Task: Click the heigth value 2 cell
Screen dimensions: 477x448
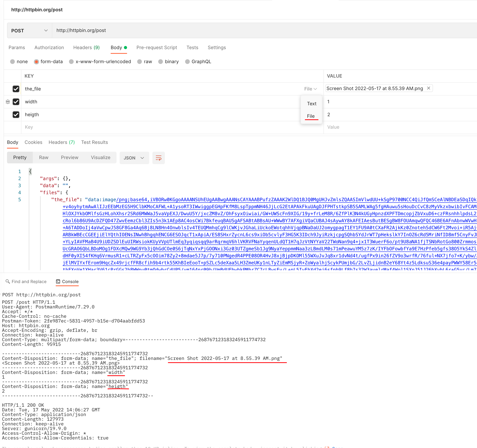Action: tap(400, 114)
